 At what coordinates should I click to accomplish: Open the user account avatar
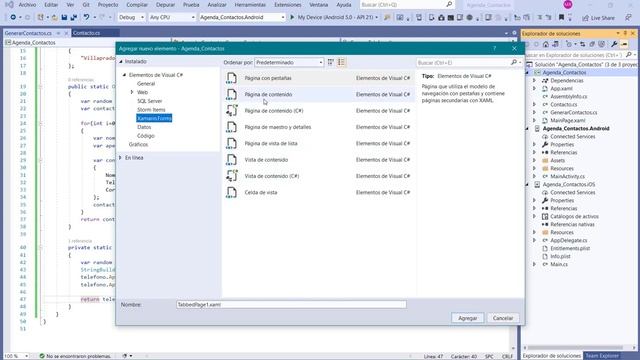[x=568, y=4]
